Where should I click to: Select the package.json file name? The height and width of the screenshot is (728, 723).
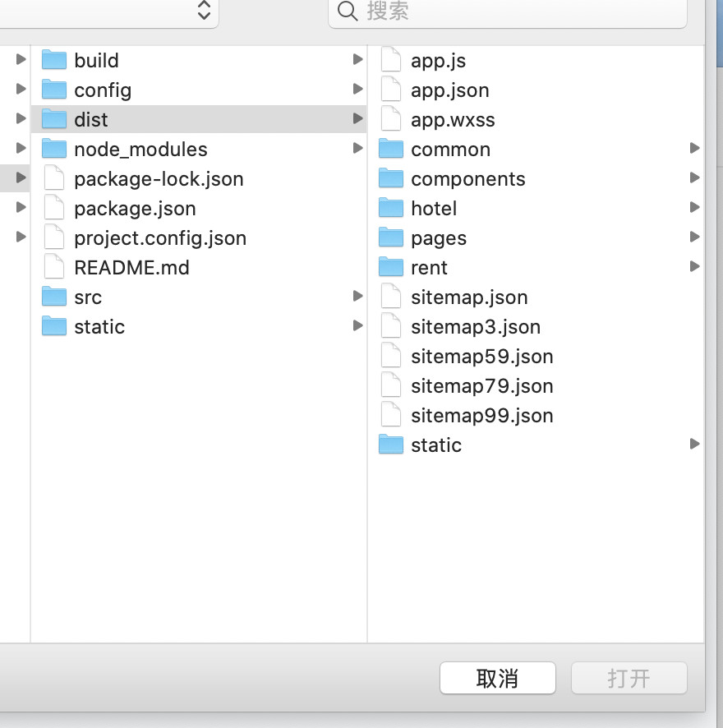pos(135,209)
